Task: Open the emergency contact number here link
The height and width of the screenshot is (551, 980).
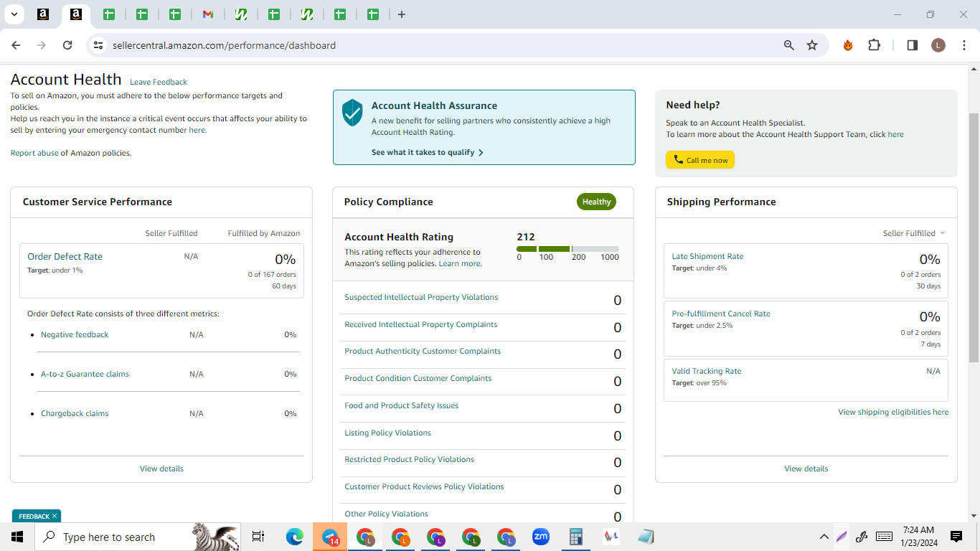Action: tap(197, 131)
